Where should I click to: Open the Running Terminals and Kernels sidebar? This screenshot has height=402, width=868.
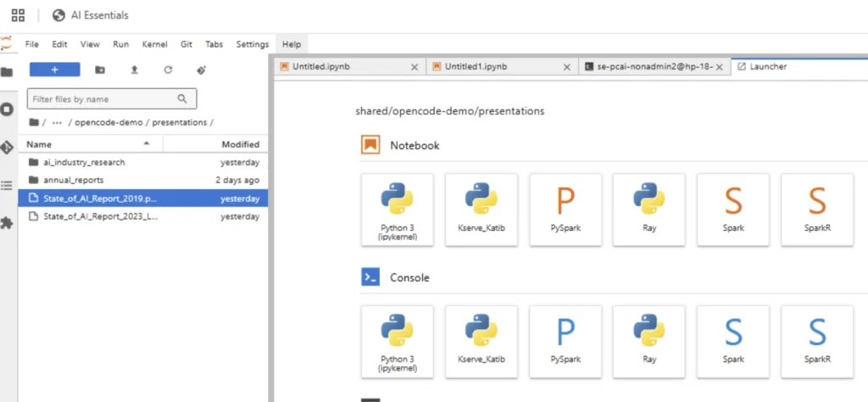(7, 109)
